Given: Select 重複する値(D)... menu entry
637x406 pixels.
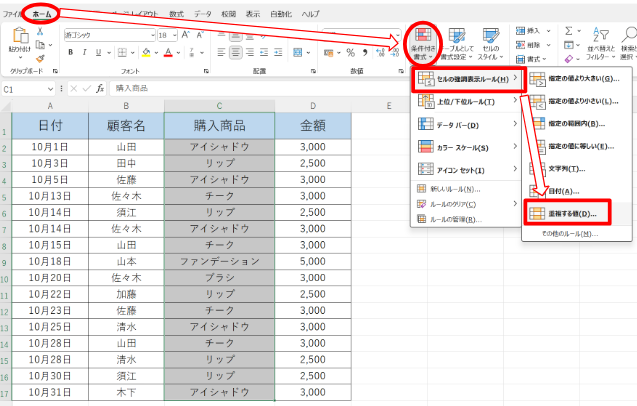Looking at the screenshot, I should pyautogui.click(x=567, y=213).
